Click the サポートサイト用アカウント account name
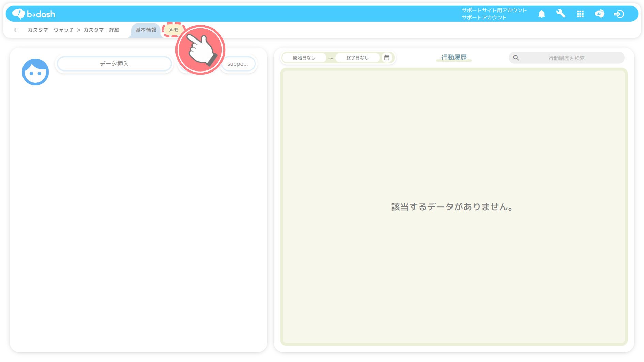The height and width of the screenshot is (362, 644). (494, 10)
